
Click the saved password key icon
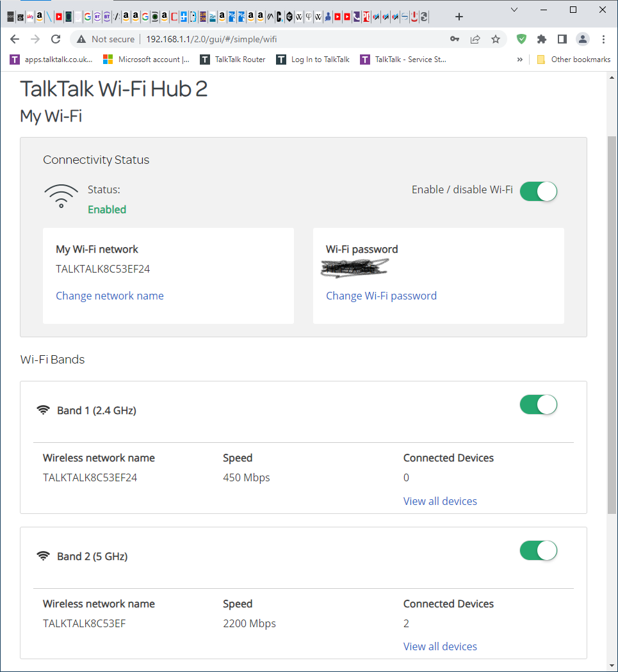455,39
